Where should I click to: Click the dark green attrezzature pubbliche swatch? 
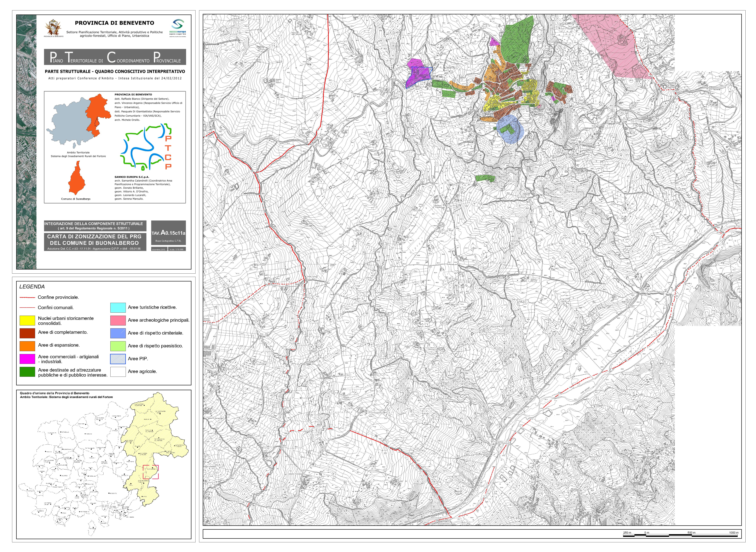[x=27, y=372]
